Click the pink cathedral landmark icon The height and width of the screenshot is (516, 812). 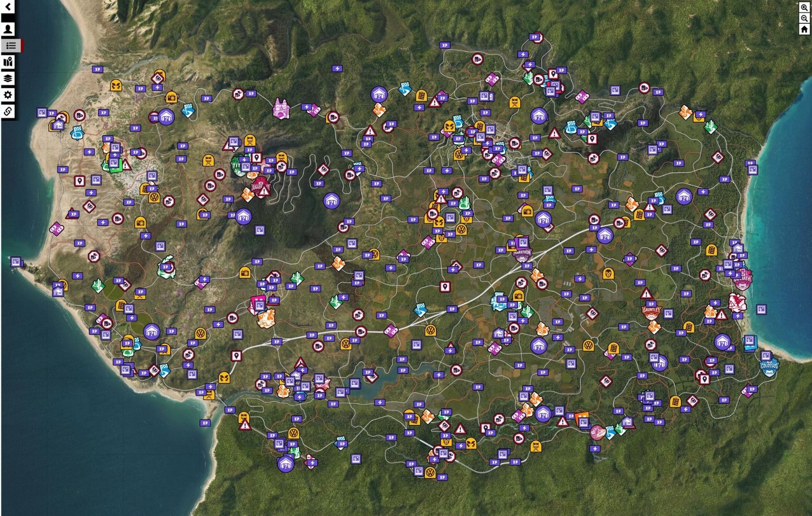280,108
